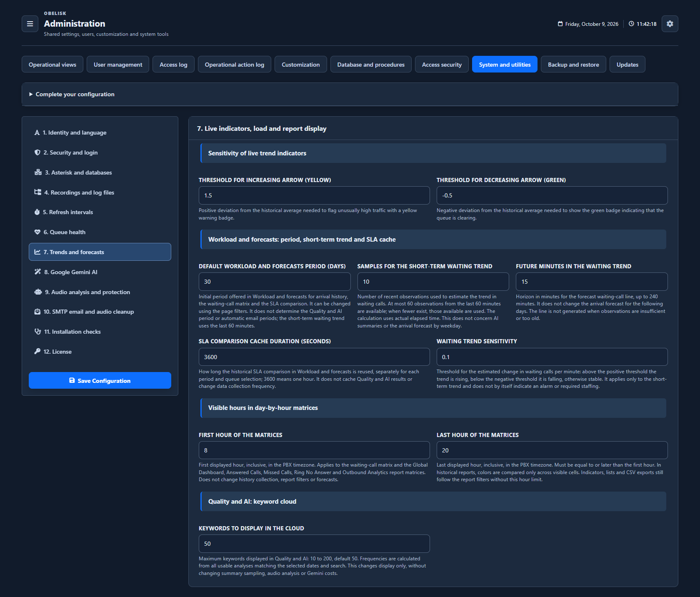This screenshot has height=597, width=700.
Task: Click the Trends and forecasts chart icon
Action: point(37,252)
